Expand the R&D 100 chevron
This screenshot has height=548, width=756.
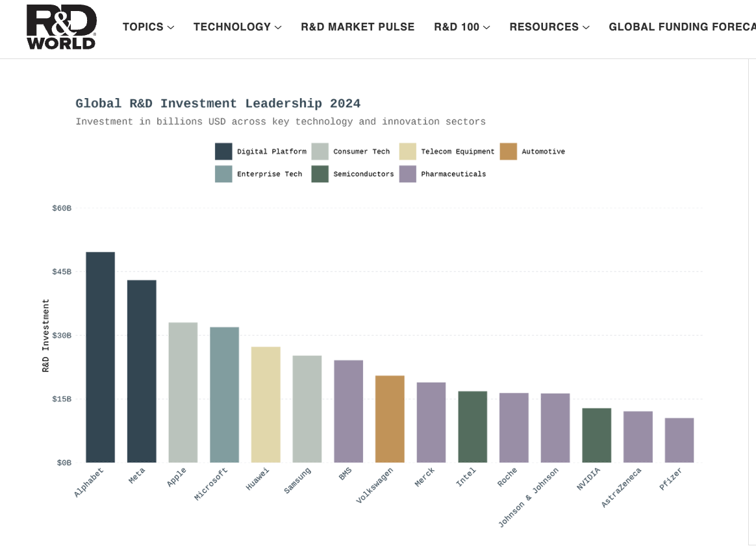click(486, 27)
